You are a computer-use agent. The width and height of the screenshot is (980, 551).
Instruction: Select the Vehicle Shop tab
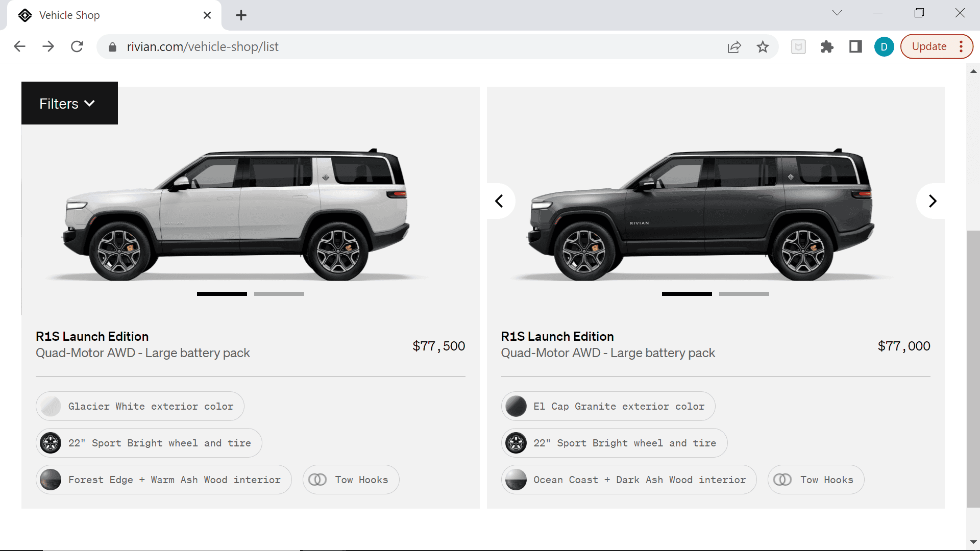coord(114,15)
